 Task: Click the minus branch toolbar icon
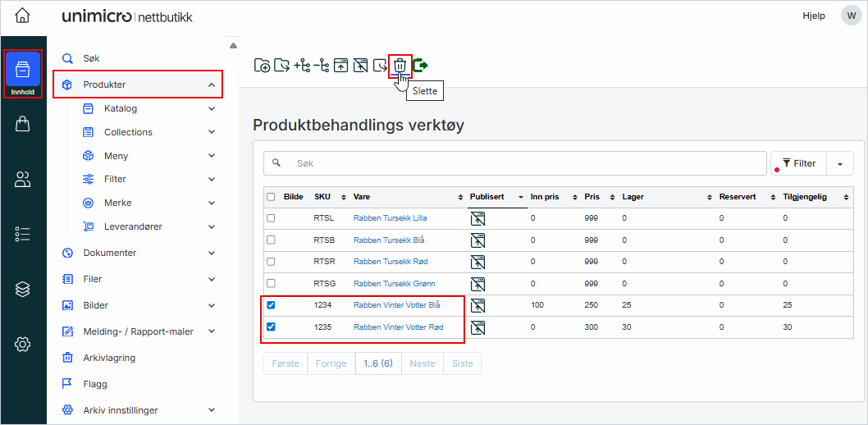click(322, 66)
